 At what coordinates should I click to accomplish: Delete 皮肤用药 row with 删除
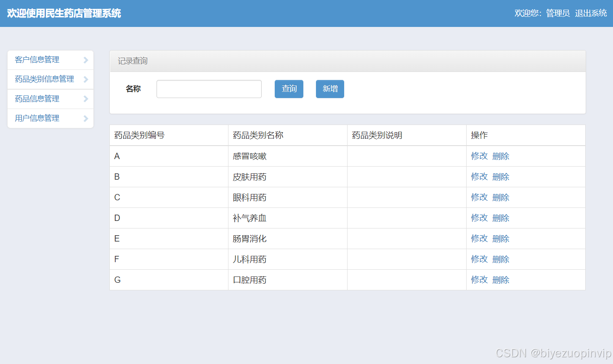pos(501,177)
